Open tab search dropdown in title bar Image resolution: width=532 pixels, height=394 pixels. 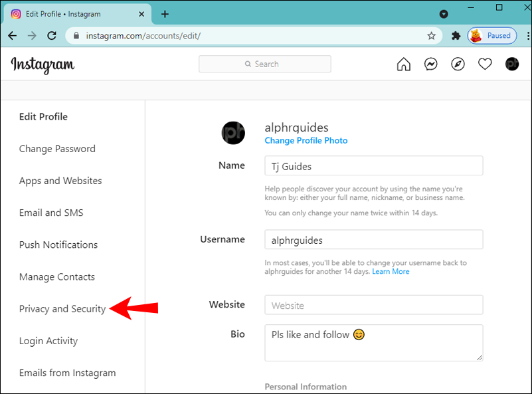pyautogui.click(x=444, y=14)
